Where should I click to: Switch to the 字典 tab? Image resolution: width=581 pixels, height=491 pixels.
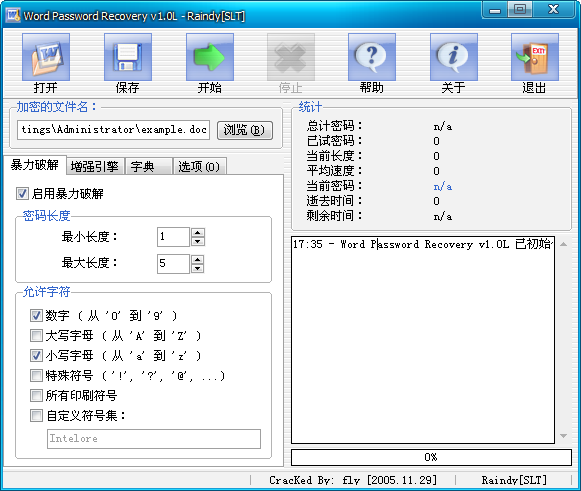(149, 166)
